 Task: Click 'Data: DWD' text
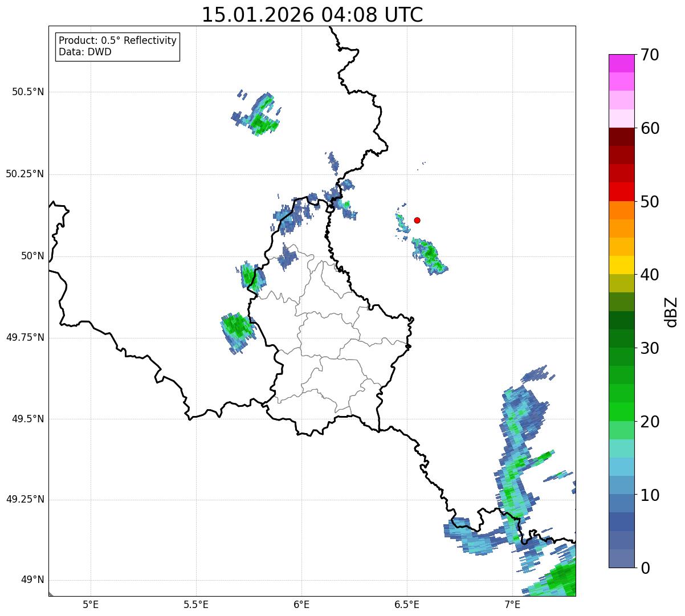click(85, 52)
